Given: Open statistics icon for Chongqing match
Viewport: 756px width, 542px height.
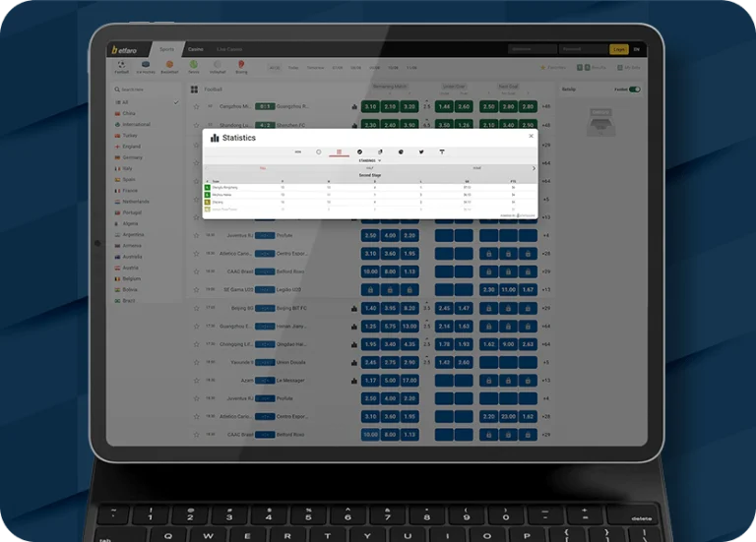Looking at the screenshot, I should 354,344.
